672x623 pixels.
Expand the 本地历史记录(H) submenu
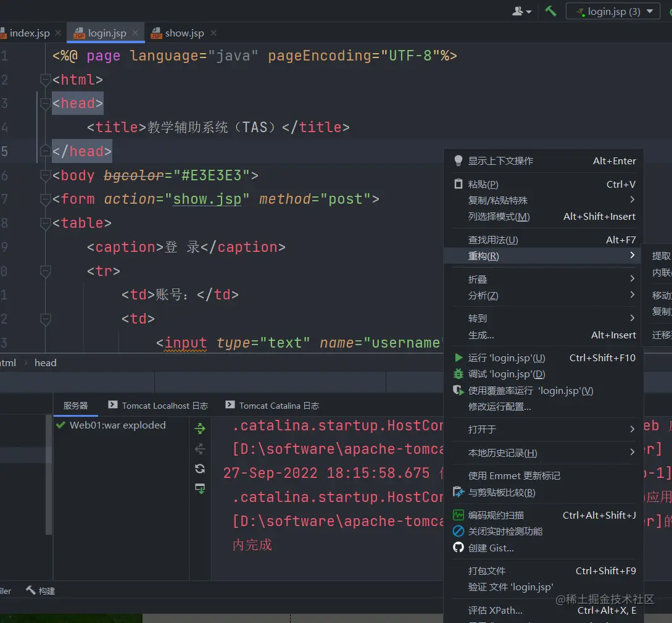pyautogui.click(x=544, y=453)
